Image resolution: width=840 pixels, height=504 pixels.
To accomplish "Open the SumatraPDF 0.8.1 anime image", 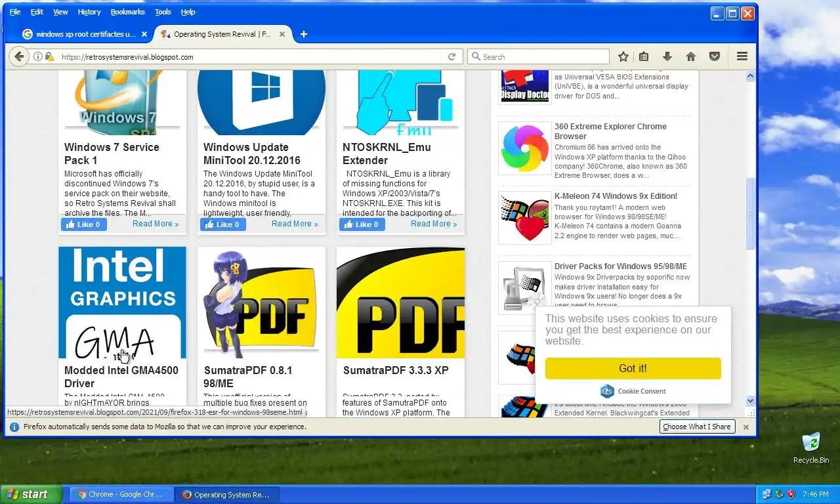I will tap(261, 303).
